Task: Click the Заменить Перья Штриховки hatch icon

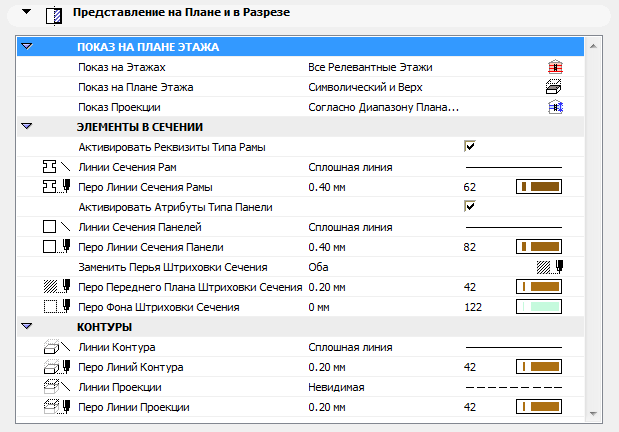Action: click(x=551, y=267)
